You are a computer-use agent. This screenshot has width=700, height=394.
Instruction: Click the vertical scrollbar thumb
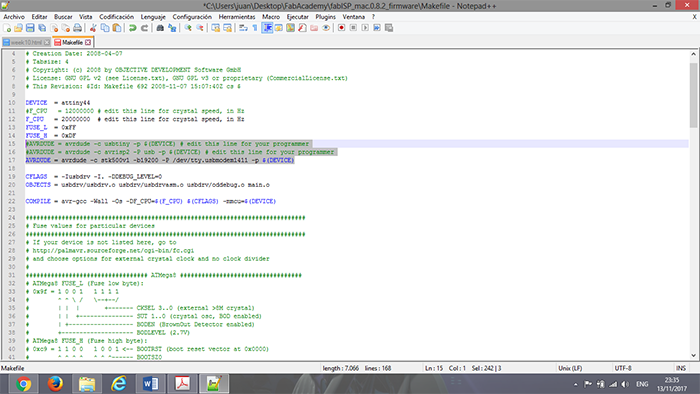693,95
